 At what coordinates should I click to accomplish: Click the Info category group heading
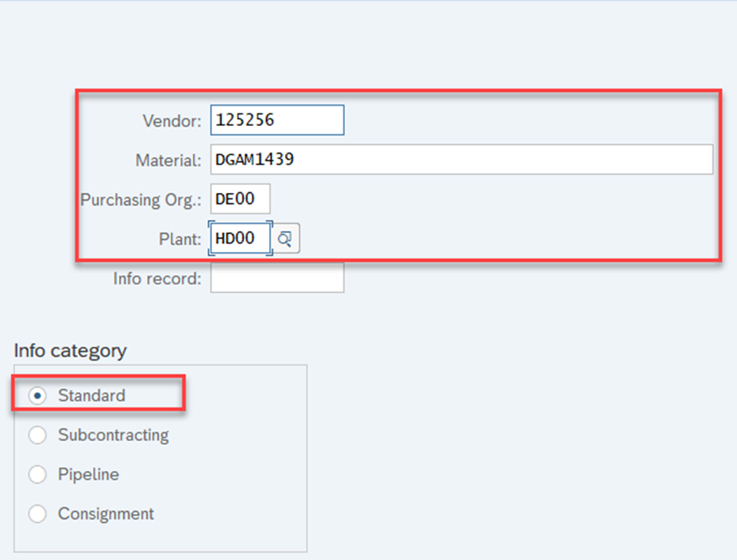point(70,350)
